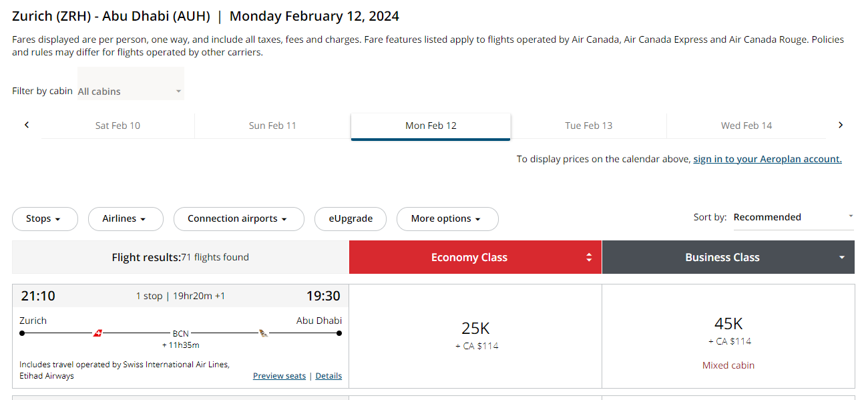Expand the Connection airports dropdown

tap(238, 218)
